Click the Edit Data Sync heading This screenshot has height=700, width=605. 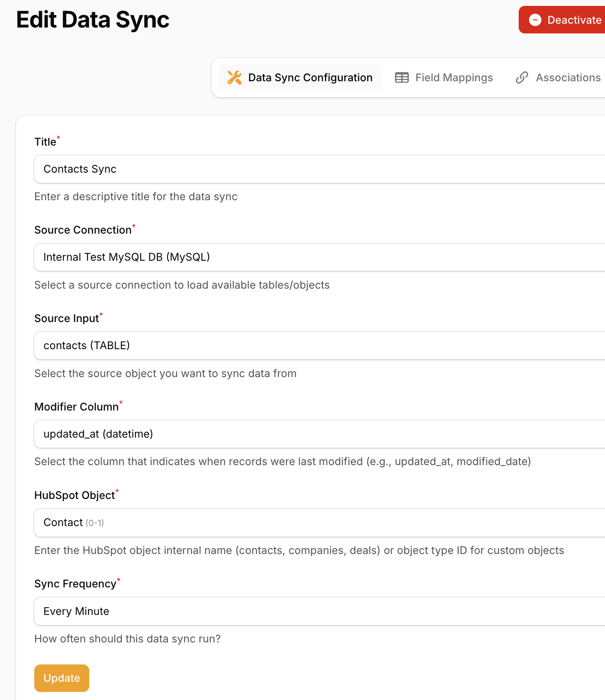pyautogui.click(x=93, y=19)
